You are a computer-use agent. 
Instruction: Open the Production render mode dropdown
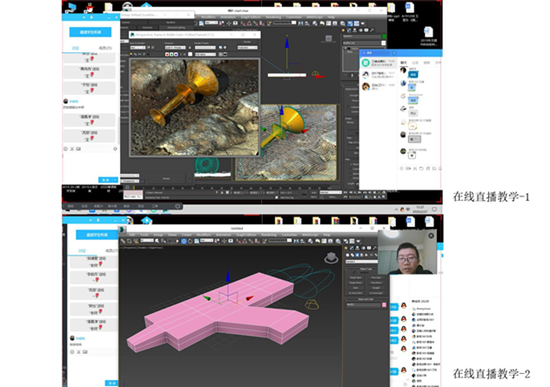[247, 47]
